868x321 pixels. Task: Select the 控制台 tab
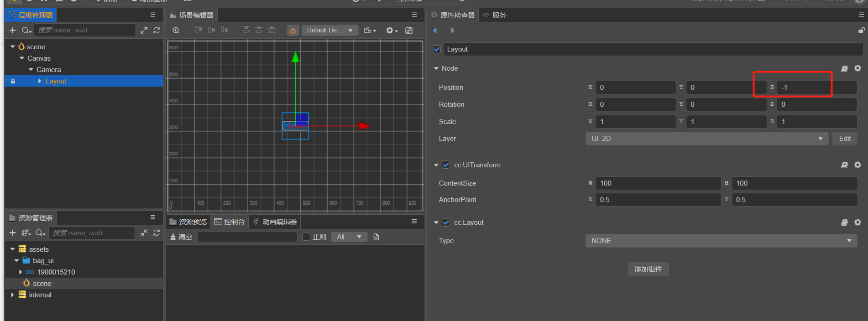[230, 222]
